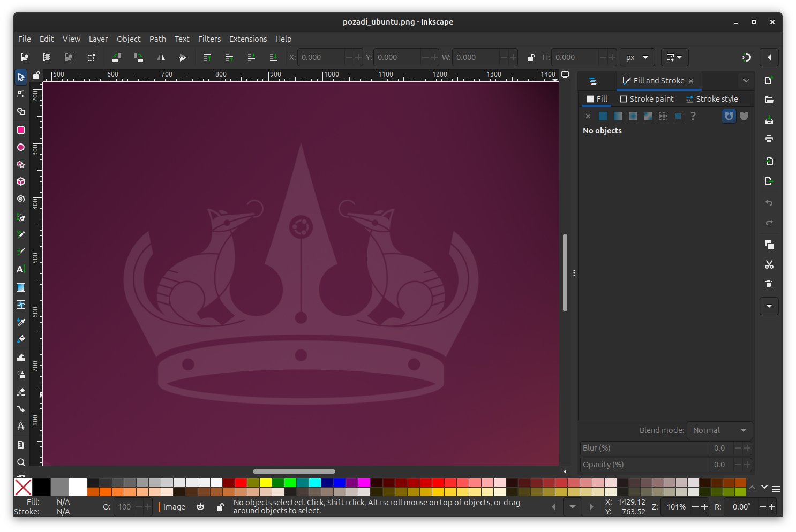Select the Zoom tool
This screenshot has width=796, height=532.
(21, 462)
